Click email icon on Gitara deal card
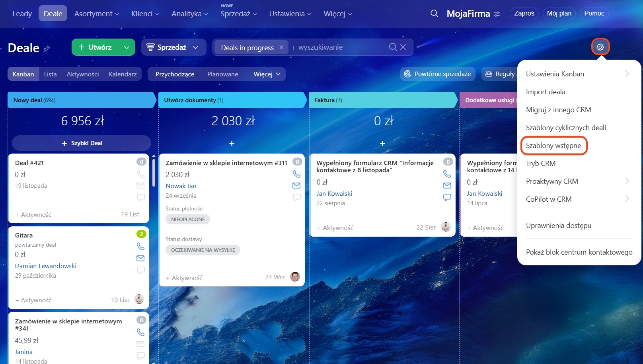The height and width of the screenshot is (364, 643). click(140, 258)
